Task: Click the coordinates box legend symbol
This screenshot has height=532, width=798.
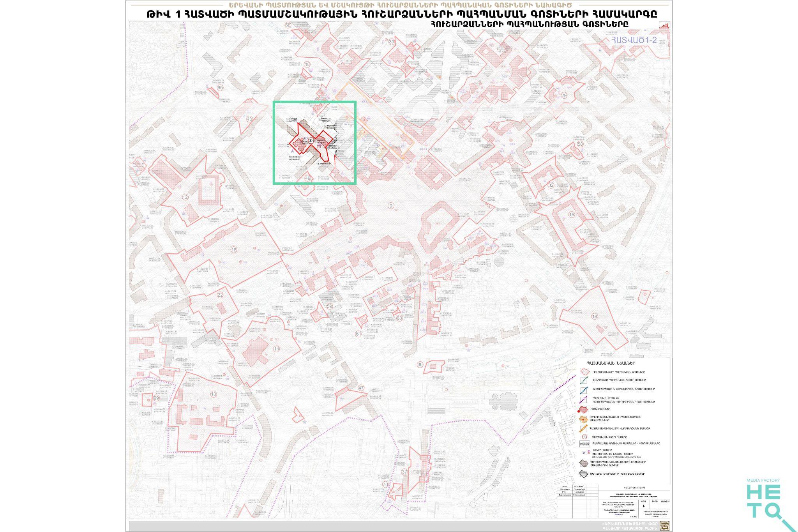Action: pyautogui.click(x=584, y=444)
